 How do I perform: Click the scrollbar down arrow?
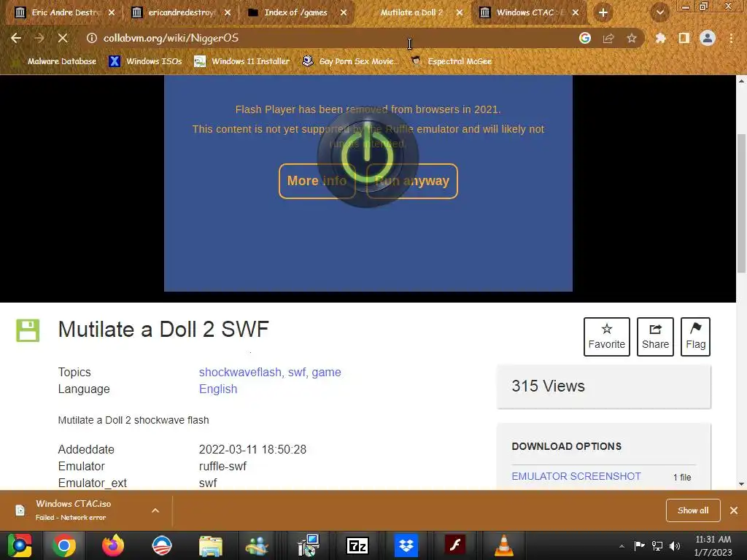(x=741, y=484)
